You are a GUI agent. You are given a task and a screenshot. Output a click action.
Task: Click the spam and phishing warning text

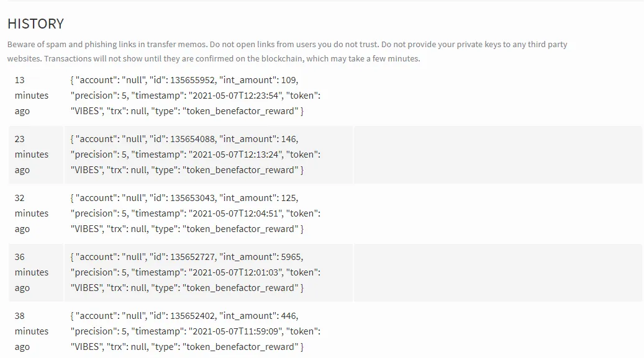pos(287,44)
